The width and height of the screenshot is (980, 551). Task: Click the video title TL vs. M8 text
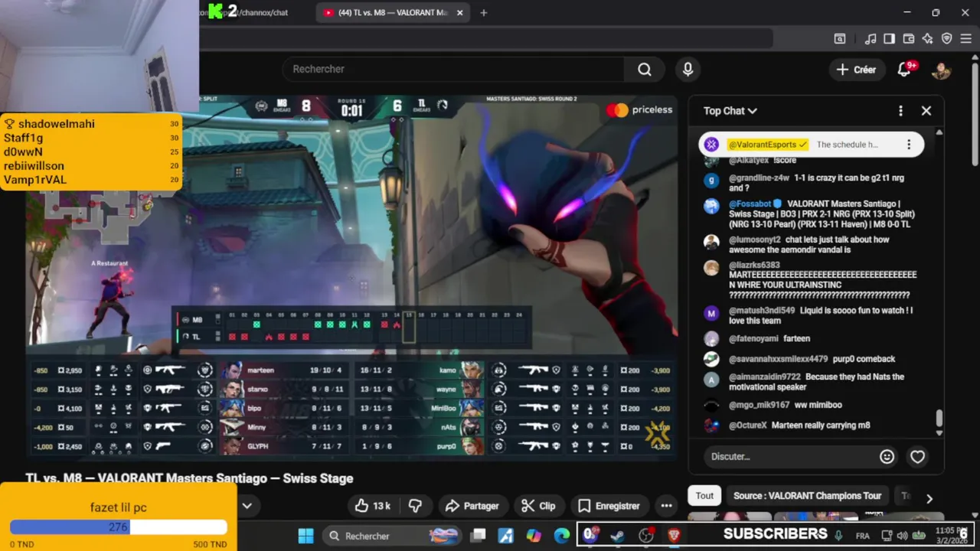click(189, 478)
